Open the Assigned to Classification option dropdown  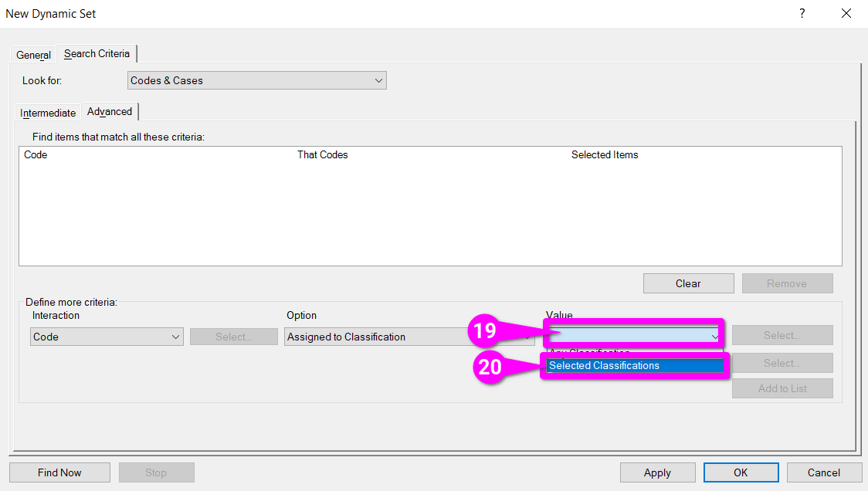click(402, 337)
